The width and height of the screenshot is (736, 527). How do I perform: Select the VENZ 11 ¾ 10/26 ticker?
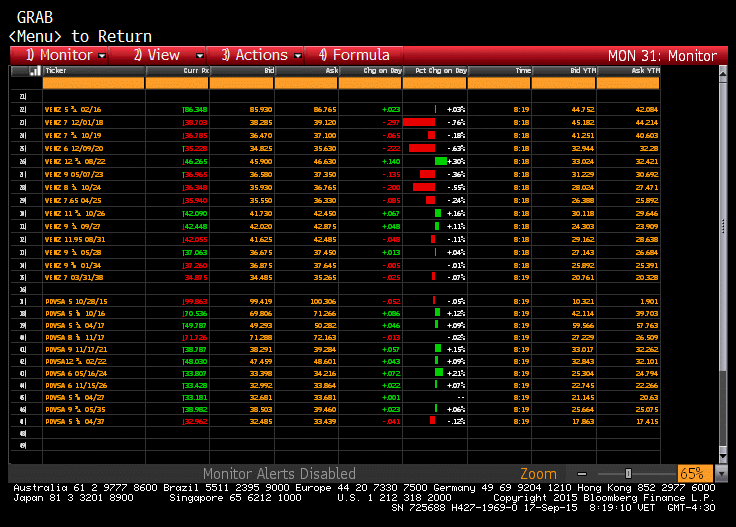pos(75,214)
